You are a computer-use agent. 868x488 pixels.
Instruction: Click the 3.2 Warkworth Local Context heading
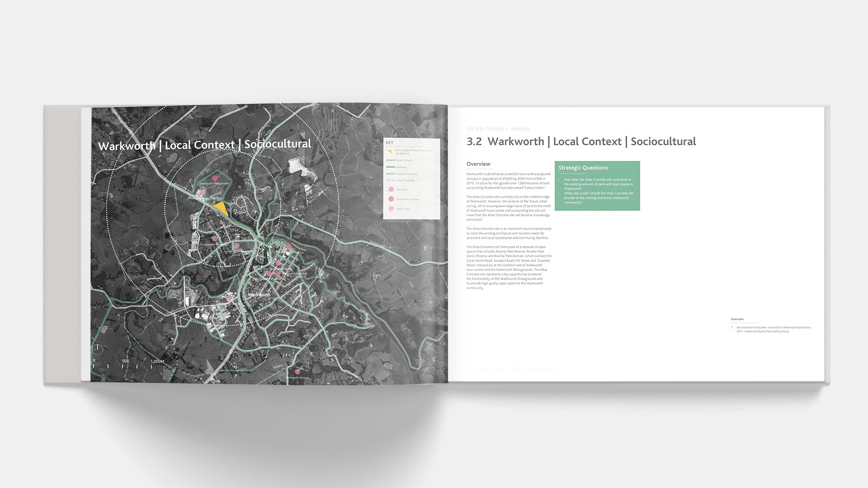(581, 142)
